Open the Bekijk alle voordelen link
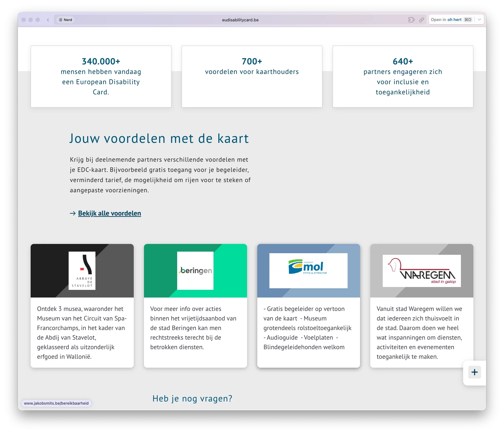504x434 pixels. click(109, 213)
